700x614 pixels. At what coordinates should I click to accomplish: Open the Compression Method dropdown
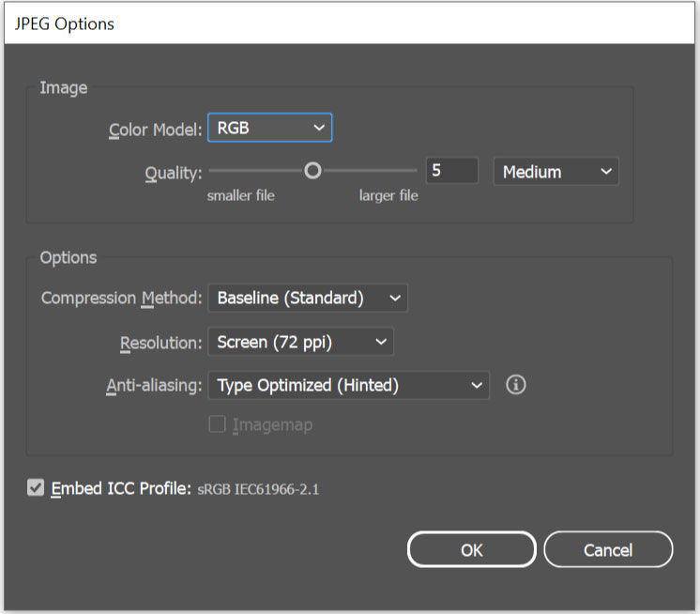[307, 299]
